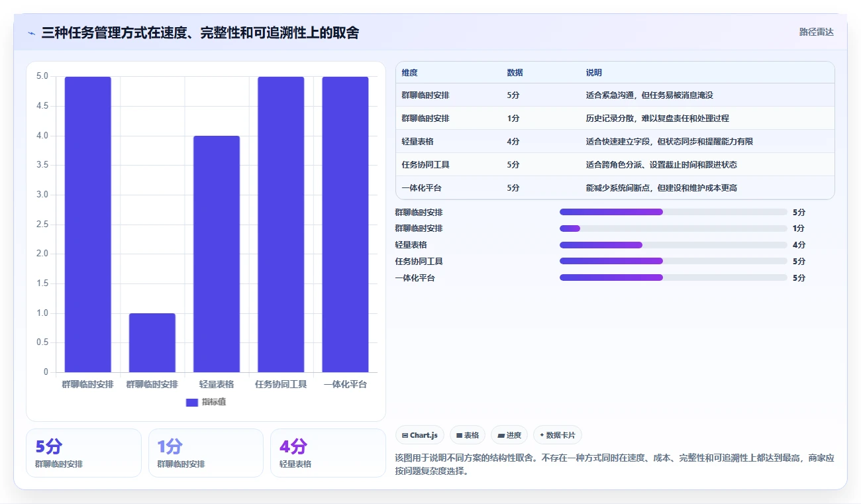
Task: Click the 维度 table column header
Action: (x=409, y=73)
